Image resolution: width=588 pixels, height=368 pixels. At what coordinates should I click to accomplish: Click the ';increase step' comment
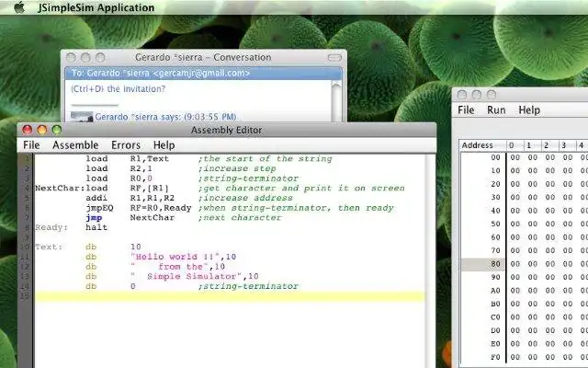click(237, 168)
